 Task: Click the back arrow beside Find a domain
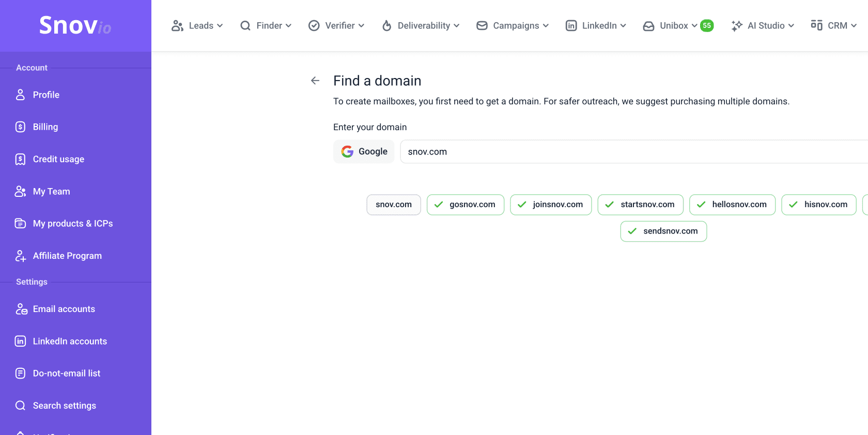click(315, 81)
